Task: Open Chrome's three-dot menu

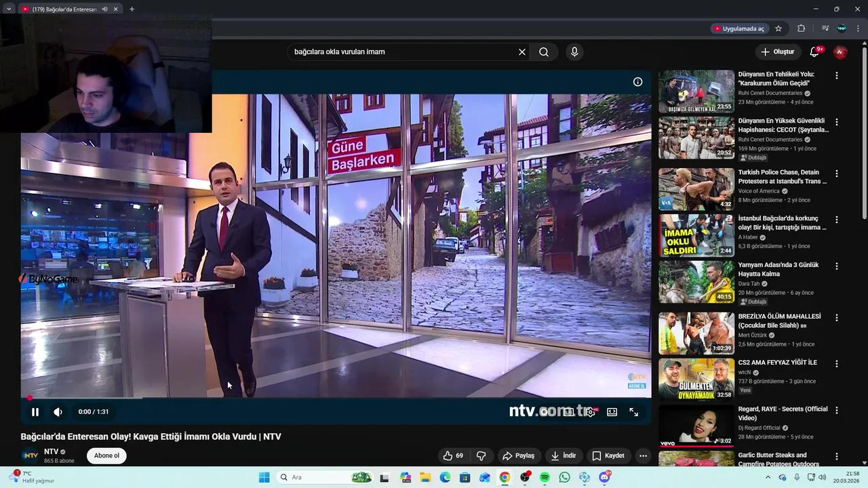Action: [858, 28]
